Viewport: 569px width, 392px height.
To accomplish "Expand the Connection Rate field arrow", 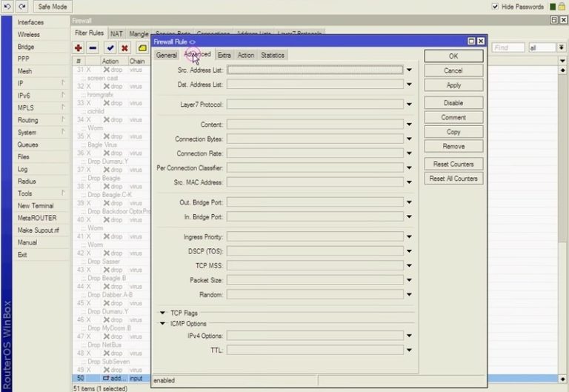I will [x=409, y=153].
